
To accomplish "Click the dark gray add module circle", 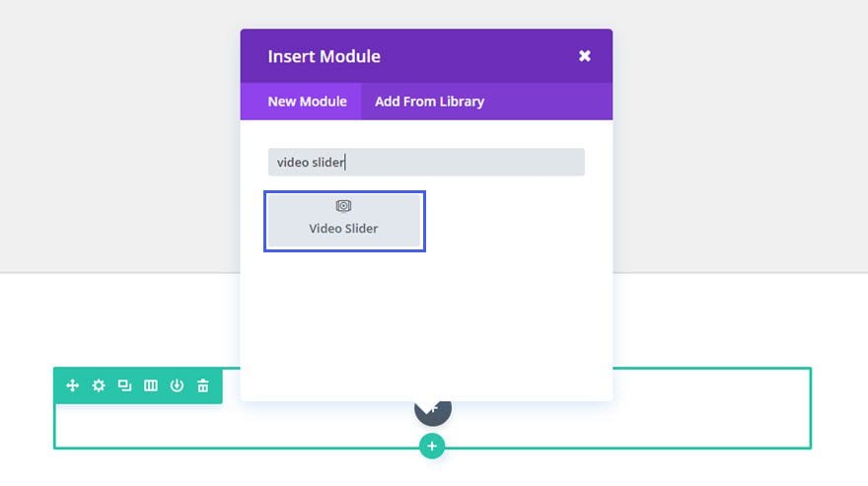I will click(x=433, y=413).
